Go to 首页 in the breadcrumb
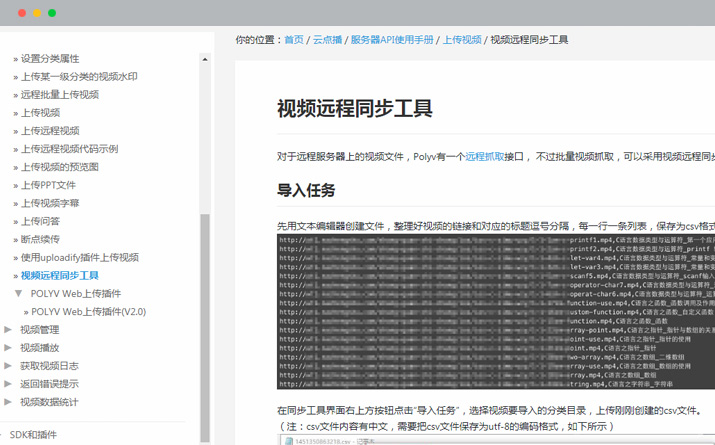715x445 pixels. [294, 40]
